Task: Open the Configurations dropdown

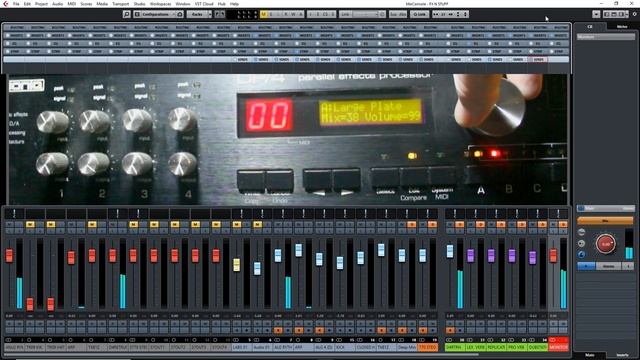Action: (x=159, y=14)
